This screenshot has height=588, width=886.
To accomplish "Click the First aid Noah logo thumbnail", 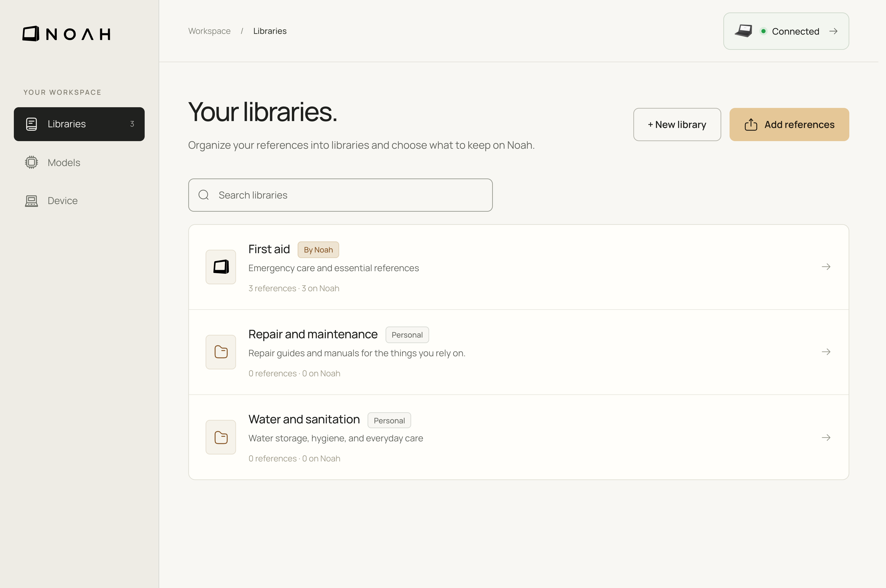I will click(221, 267).
